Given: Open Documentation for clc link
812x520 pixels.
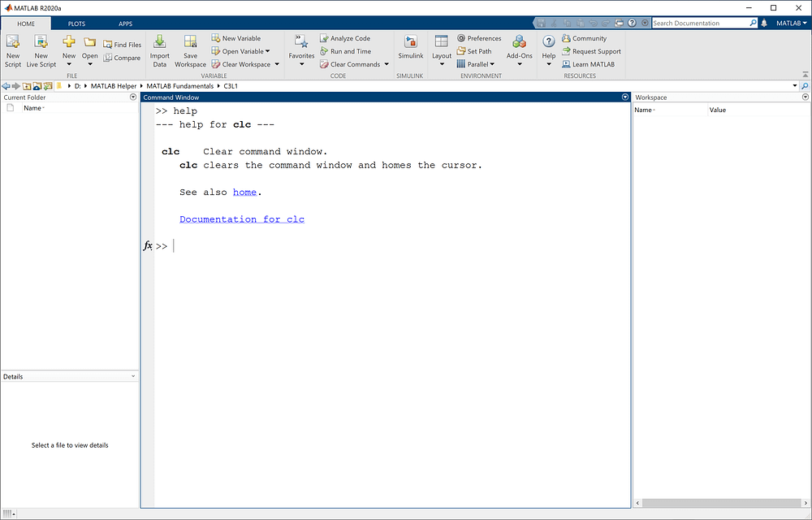Looking at the screenshot, I should [x=242, y=219].
